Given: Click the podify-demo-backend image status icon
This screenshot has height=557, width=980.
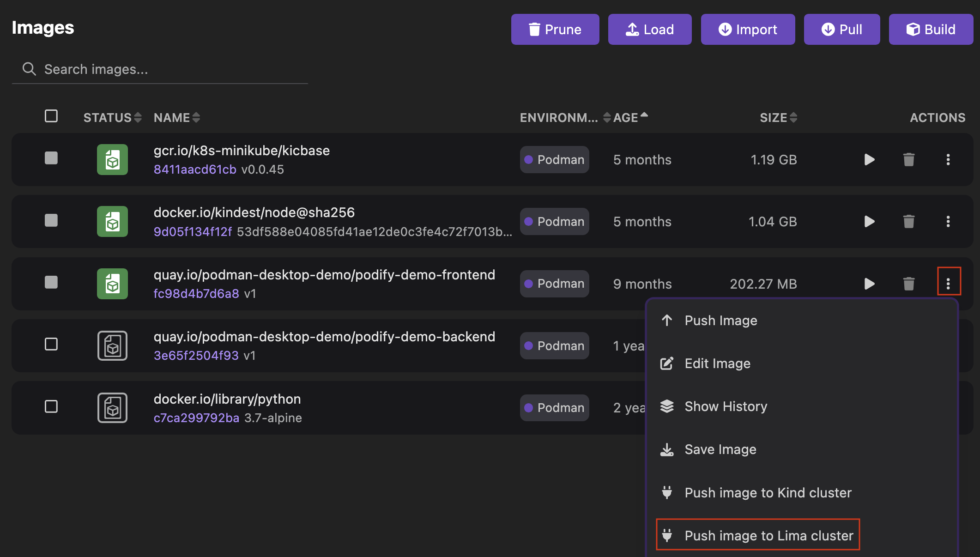Looking at the screenshot, I should click(x=112, y=345).
